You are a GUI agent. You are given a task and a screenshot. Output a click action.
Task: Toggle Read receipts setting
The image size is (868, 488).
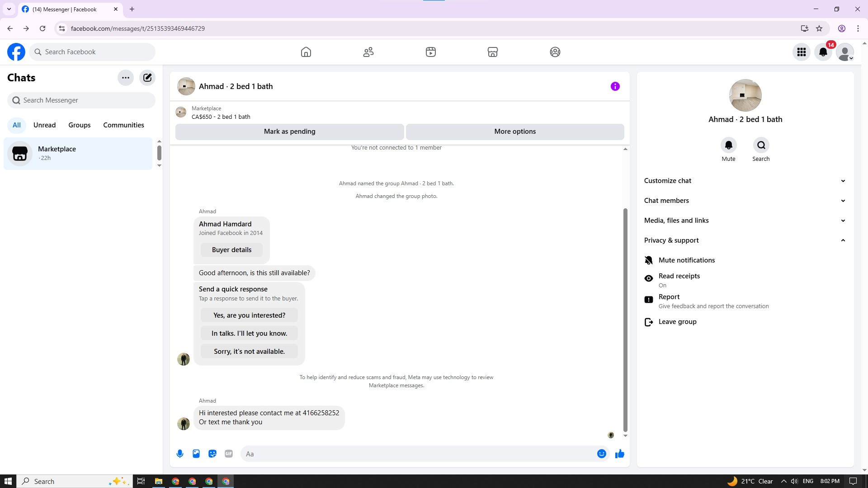pyautogui.click(x=679, y=280)
